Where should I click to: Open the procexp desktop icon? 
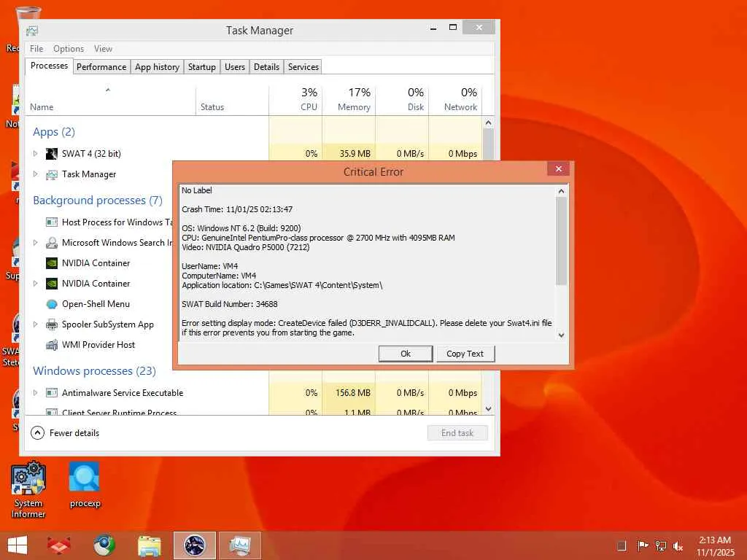pyautogui.click(x=85, y=485)
